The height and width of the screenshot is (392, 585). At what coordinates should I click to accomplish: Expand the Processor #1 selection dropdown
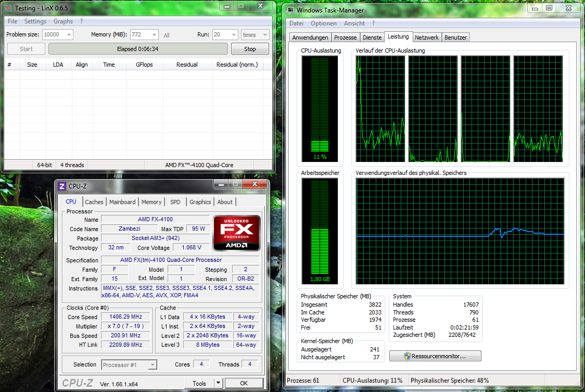pyautogui.click(x=152, y=365)
